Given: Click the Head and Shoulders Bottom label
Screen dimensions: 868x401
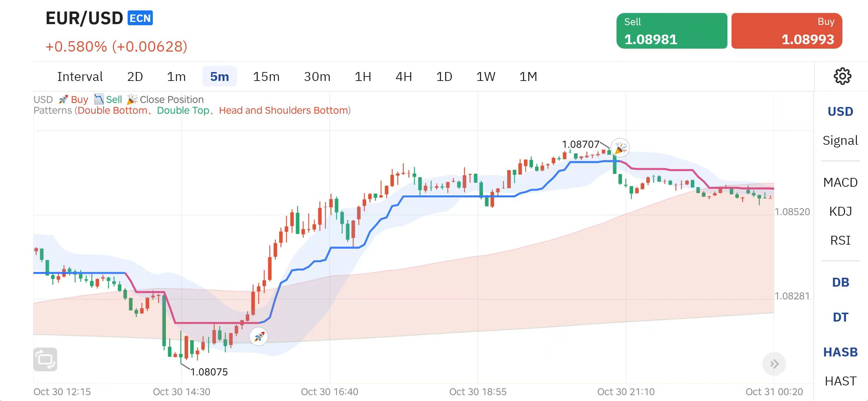Looking at the screenshot, I should click(x=283, y=110).
